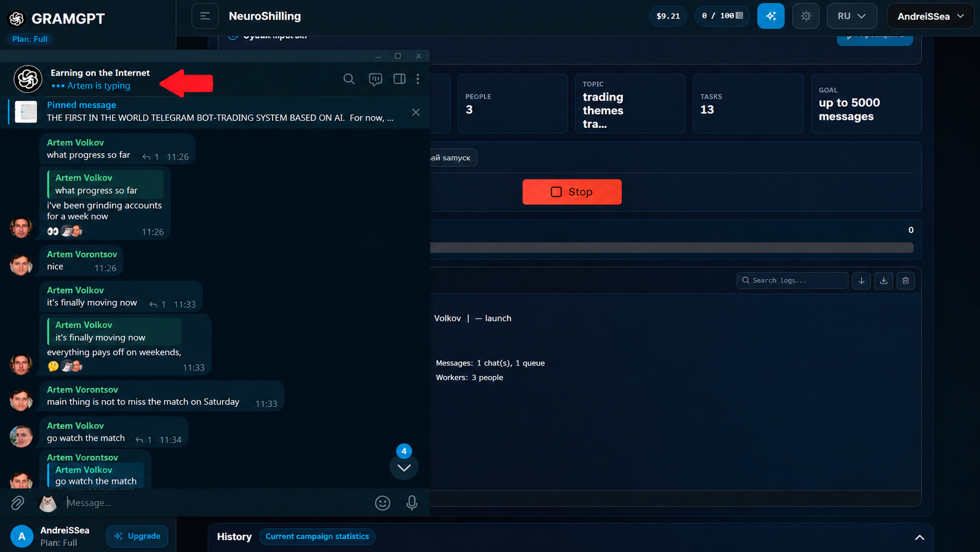The width and height of the screenshot is (980, 552).
Task: Close the pinned message banner
Action: [416, 112]
